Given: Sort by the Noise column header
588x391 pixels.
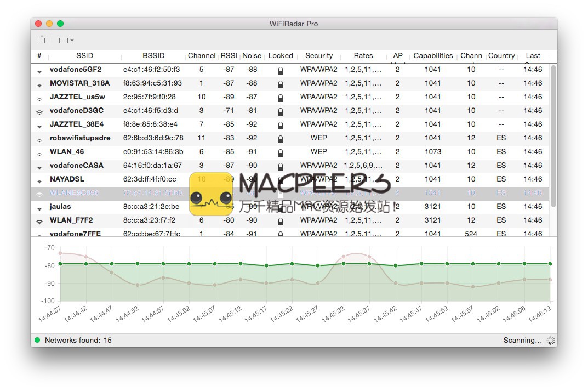Looking at the screenshot, I should (252, 55).
